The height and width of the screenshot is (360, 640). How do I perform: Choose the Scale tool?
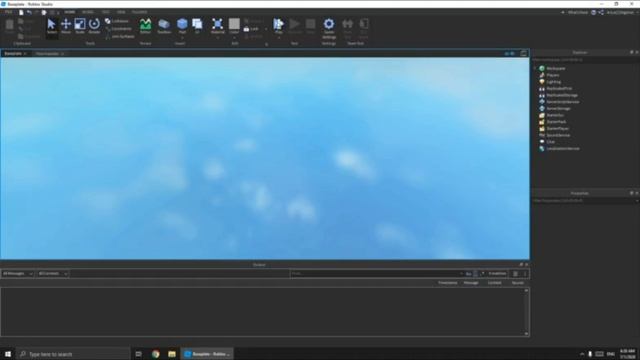[x=80, y=25]
